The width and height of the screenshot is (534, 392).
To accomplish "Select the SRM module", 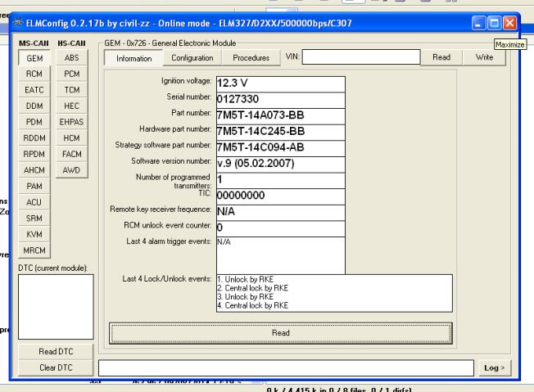I will [34, 219].
